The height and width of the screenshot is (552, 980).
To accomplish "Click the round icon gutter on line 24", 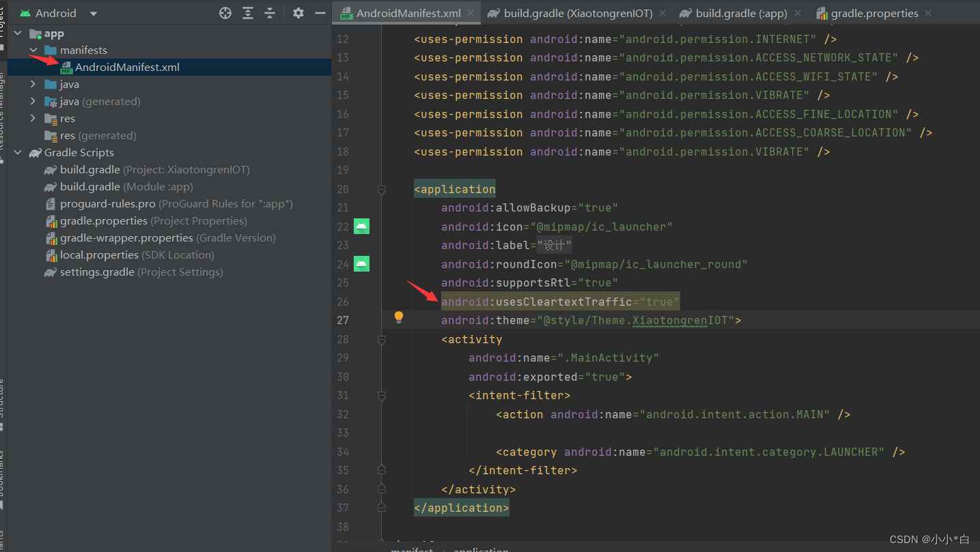I will pos(361,264).
